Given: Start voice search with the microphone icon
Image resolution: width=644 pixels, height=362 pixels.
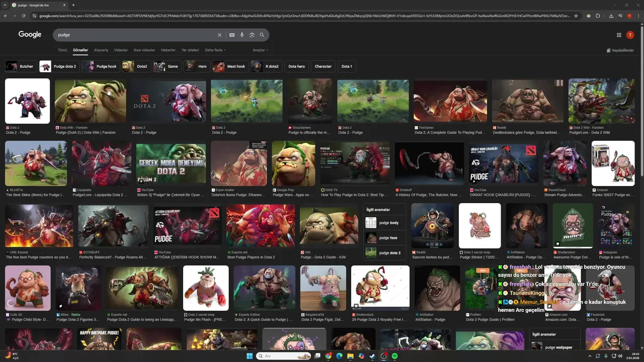Looking at the screenshot, I should (242, 35).
